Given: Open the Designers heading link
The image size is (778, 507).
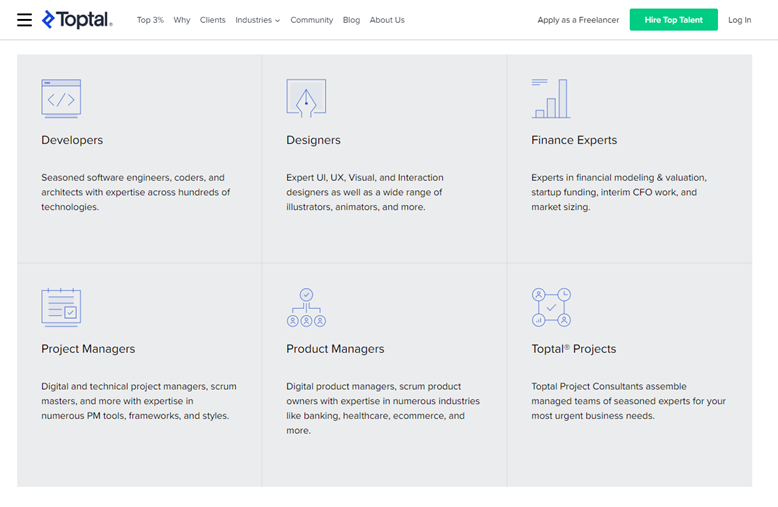Looking at the screenshot, I should (x=313, y=140).
